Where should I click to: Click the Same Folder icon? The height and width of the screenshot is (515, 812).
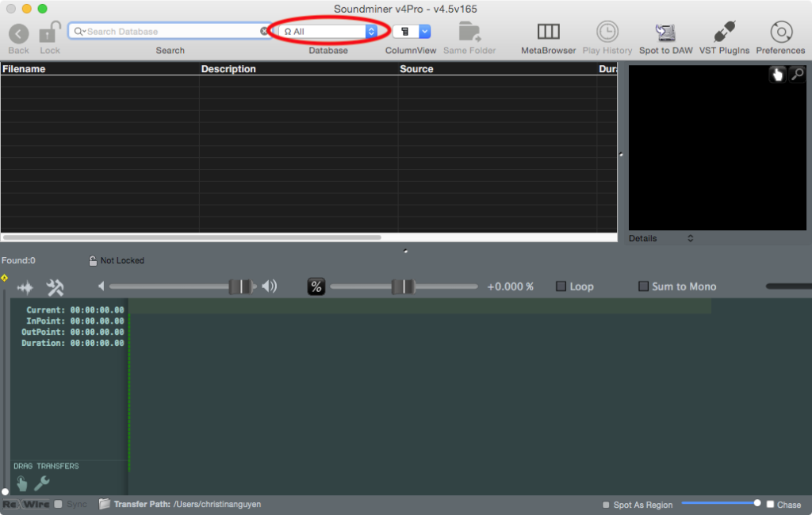coord(469,32)
